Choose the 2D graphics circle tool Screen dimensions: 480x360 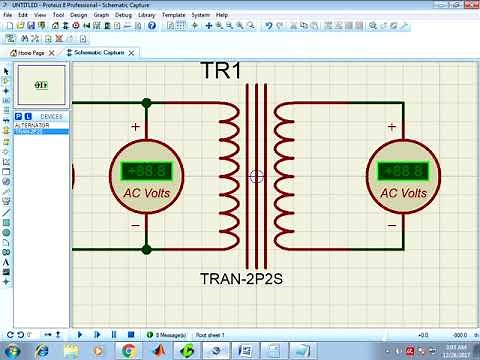tap(6, 232)
